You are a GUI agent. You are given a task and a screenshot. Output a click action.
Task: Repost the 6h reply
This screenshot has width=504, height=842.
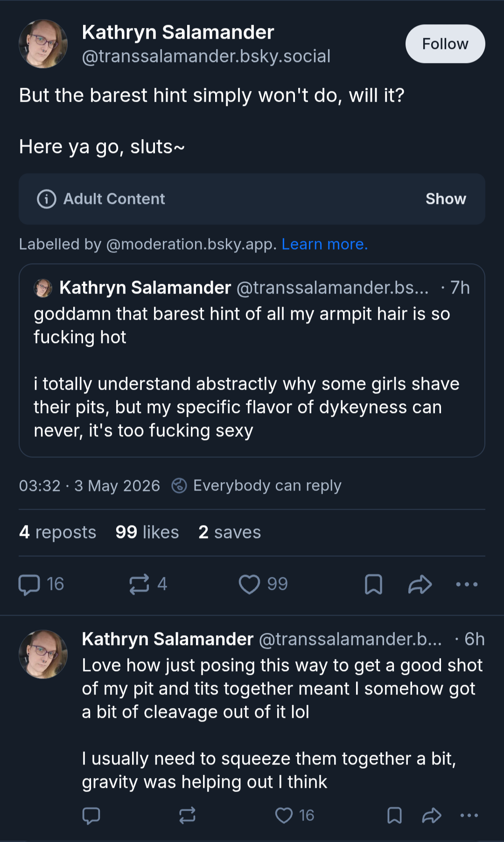(x=187, y=816)
